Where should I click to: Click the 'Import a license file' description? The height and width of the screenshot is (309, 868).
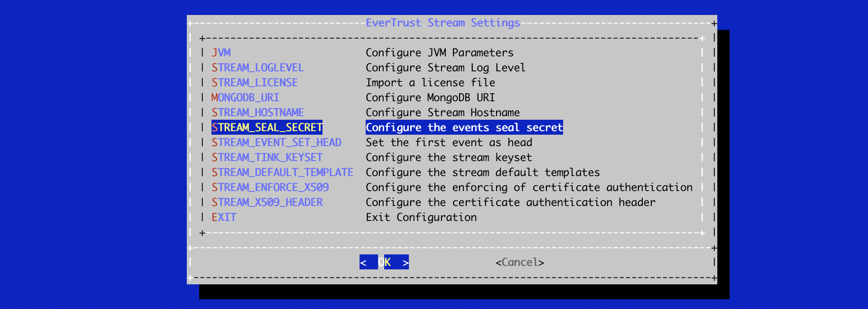[x=430, y=83]
